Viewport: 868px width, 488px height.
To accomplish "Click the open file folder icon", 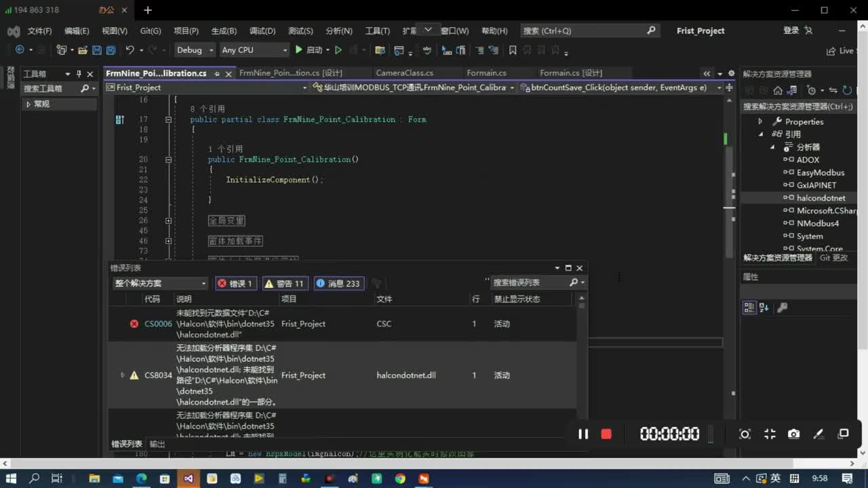I will click(83, 50).
